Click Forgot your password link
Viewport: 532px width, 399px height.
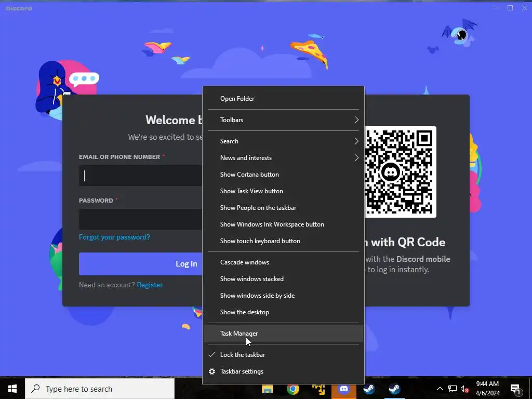pyautogui.click(x=114, y=237)
